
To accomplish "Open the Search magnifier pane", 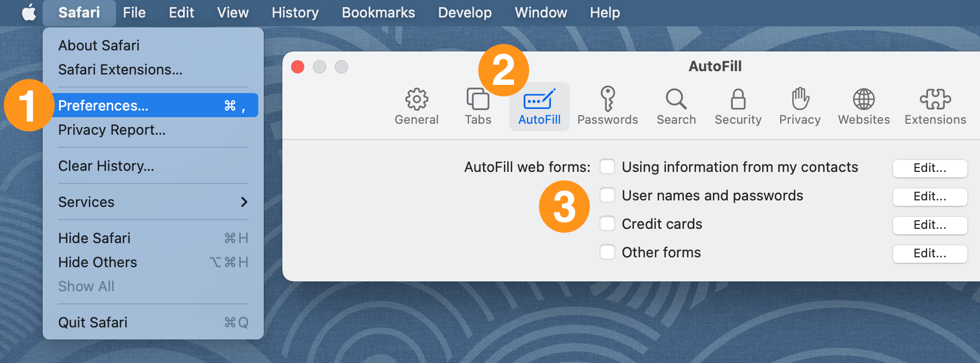I will point(676,107).
